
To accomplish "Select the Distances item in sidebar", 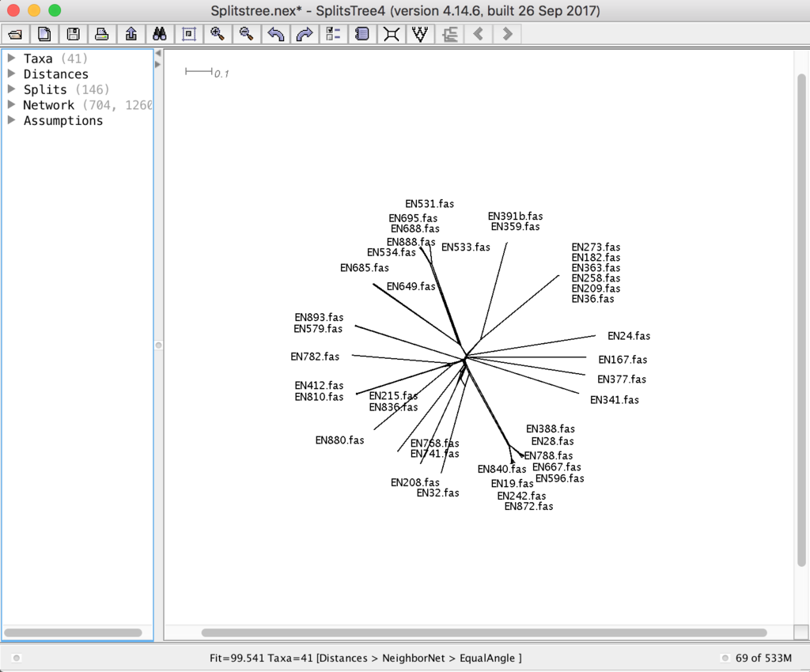I will [x=56, y=74].
